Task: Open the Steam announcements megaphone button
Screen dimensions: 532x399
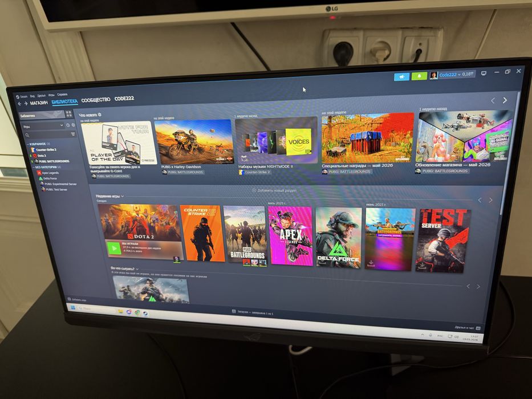Action: pos(401,77)
